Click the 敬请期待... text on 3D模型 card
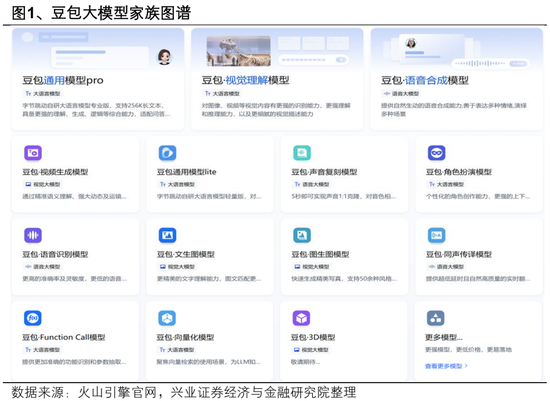 click(x=306, y=362)
